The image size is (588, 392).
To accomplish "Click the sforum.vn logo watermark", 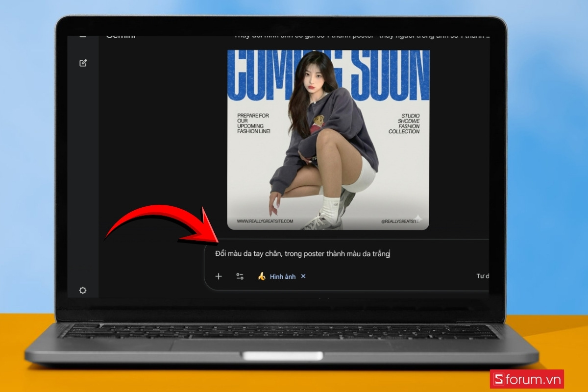I will pos(527,379).
